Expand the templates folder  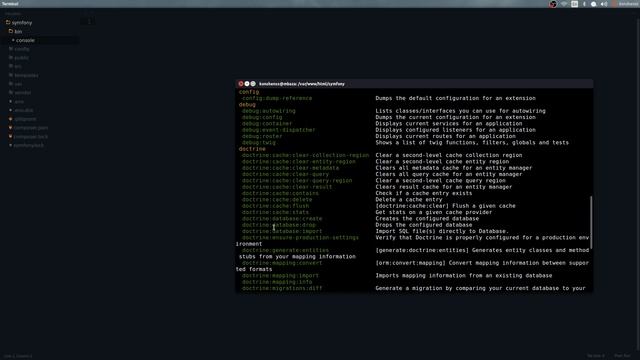pos(26,76)
